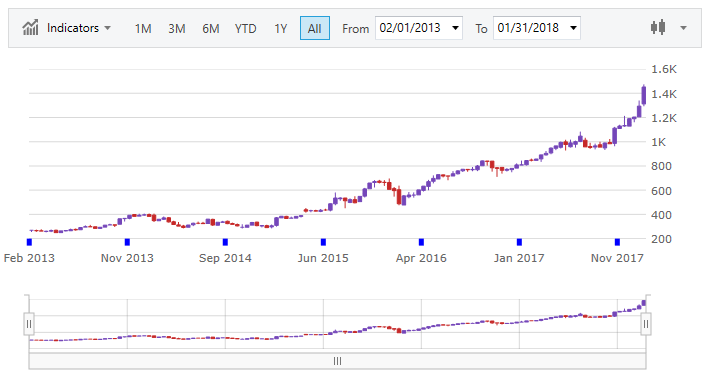Click the Jun 2015 date label
This screenshot has width=707, height=379.
coord(323,258)
